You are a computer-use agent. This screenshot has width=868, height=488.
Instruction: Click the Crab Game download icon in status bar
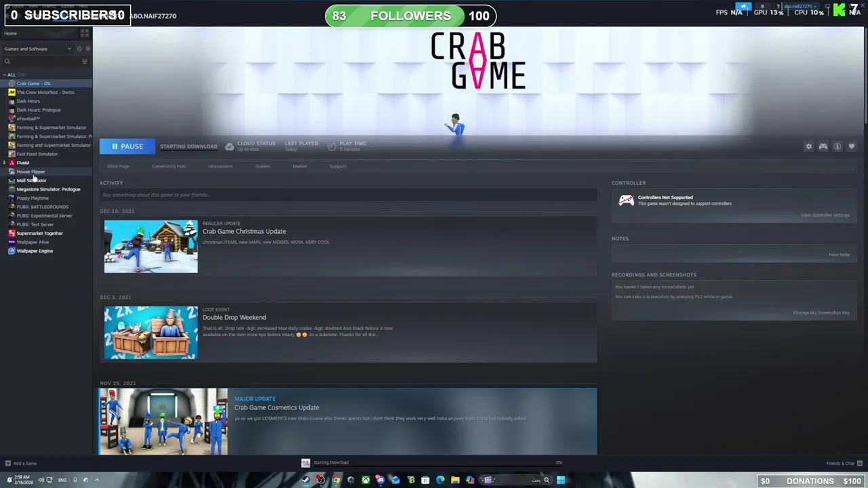[305, 463]
